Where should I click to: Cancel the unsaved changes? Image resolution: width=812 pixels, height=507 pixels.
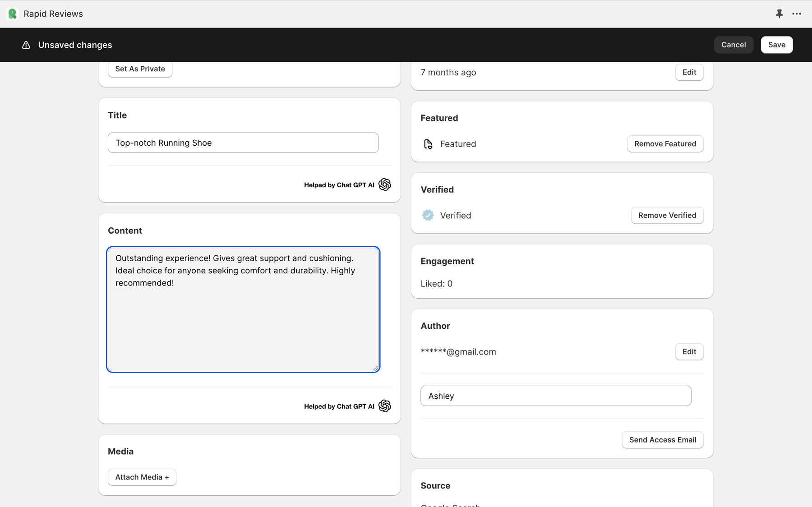(x=733, y=45)
